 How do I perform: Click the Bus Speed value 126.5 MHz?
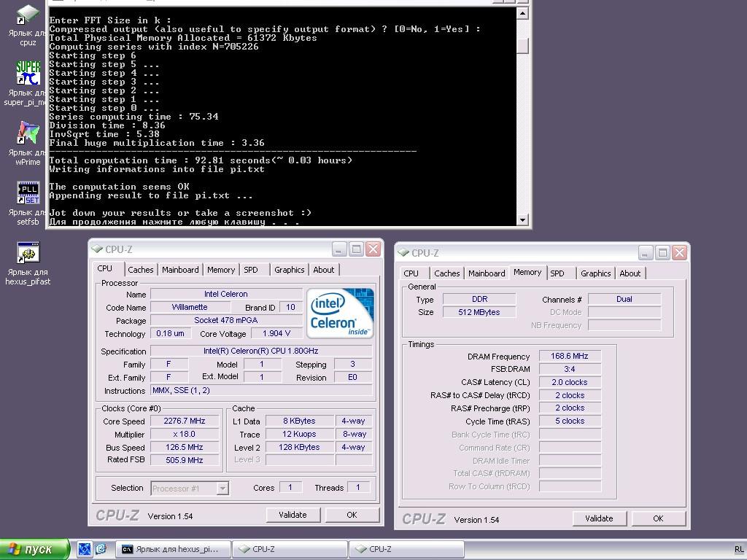point(185,447)
